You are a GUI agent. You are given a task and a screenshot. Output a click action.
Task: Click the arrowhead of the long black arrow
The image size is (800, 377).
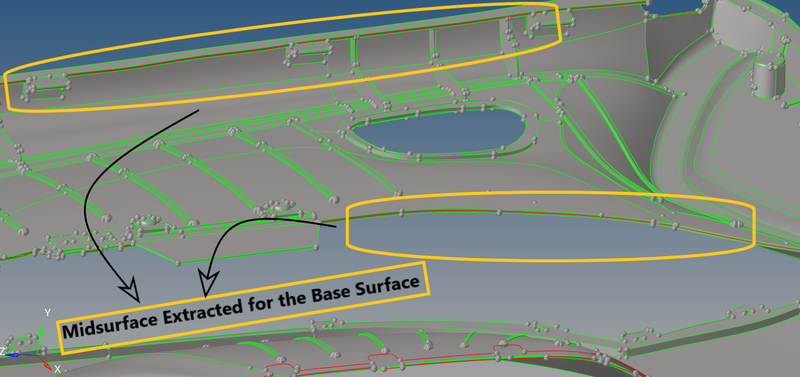click(x=130, y=291)
